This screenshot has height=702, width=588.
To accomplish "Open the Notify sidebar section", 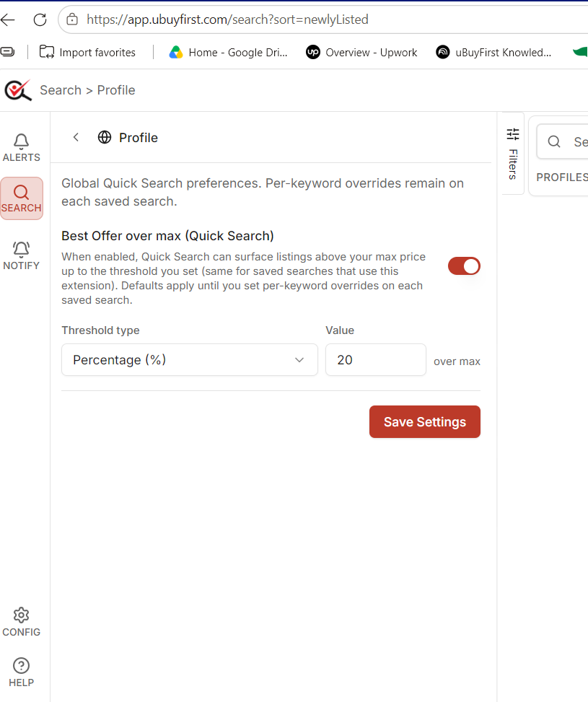I will click(22, 255).
